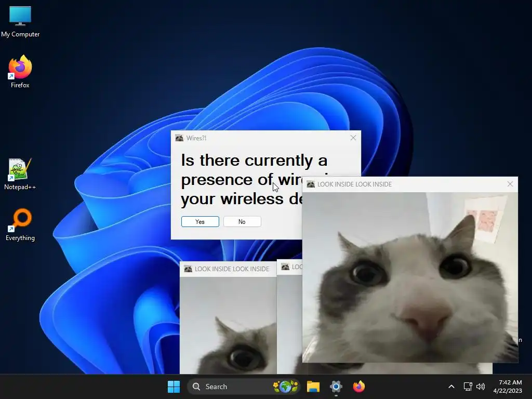Click the Earth Day search highlight icon
Screen dimensions: 532x399
tap(286, 387)
